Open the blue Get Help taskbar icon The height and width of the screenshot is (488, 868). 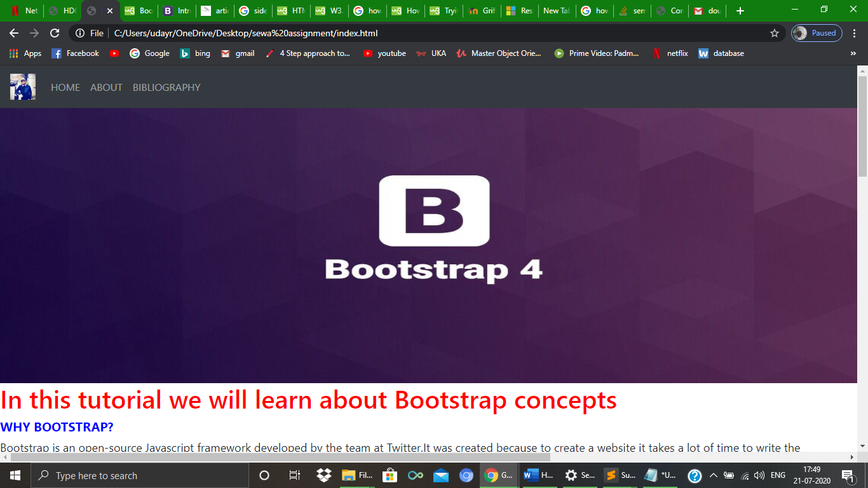[x=695, y=475]
